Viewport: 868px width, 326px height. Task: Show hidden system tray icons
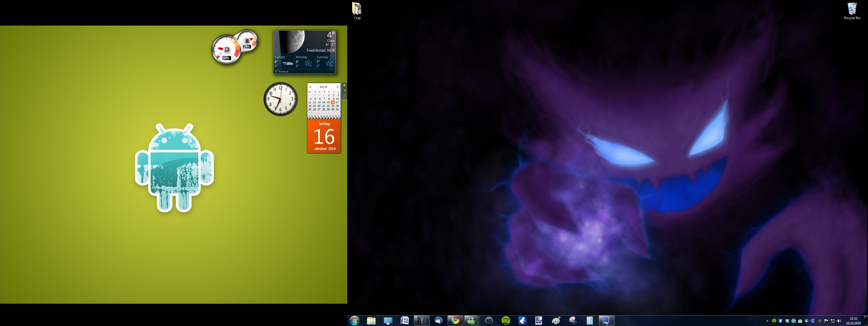pos(768,321)
